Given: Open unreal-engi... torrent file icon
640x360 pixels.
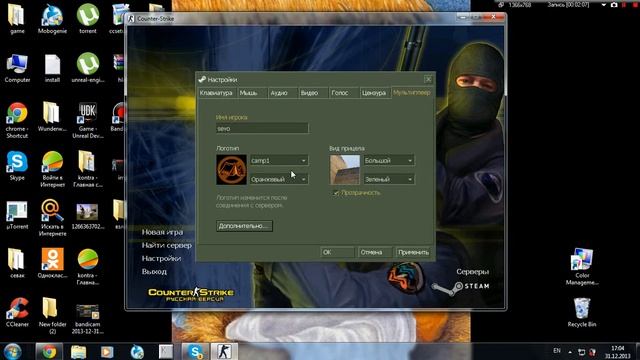Looking at the screenshot, I should click(x=88, y=68).
